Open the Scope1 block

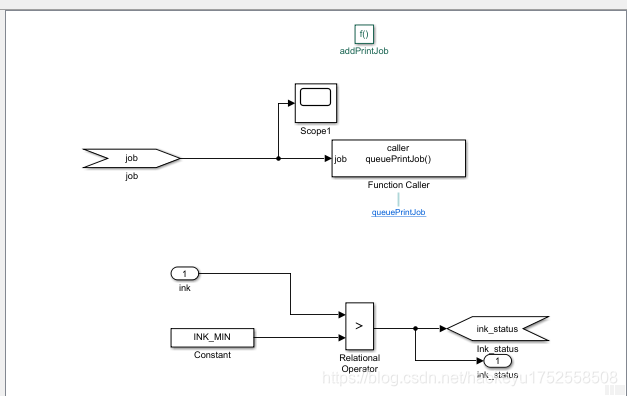[316, 103]
